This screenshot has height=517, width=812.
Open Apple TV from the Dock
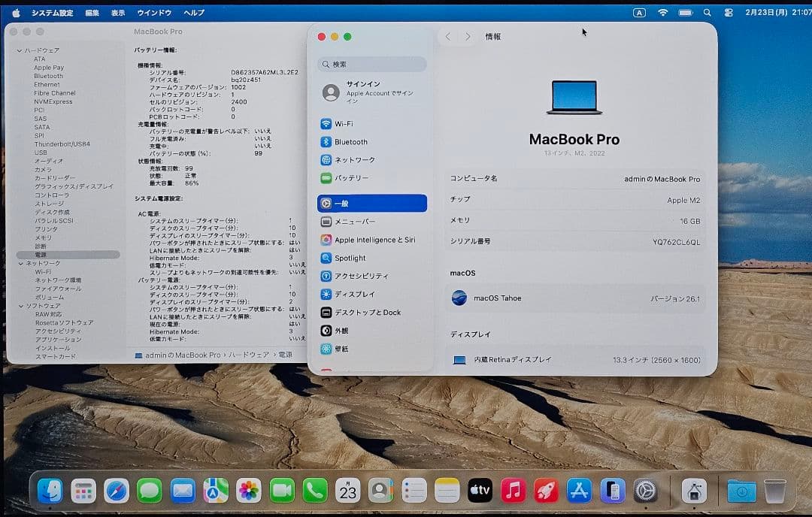[480, 491]
